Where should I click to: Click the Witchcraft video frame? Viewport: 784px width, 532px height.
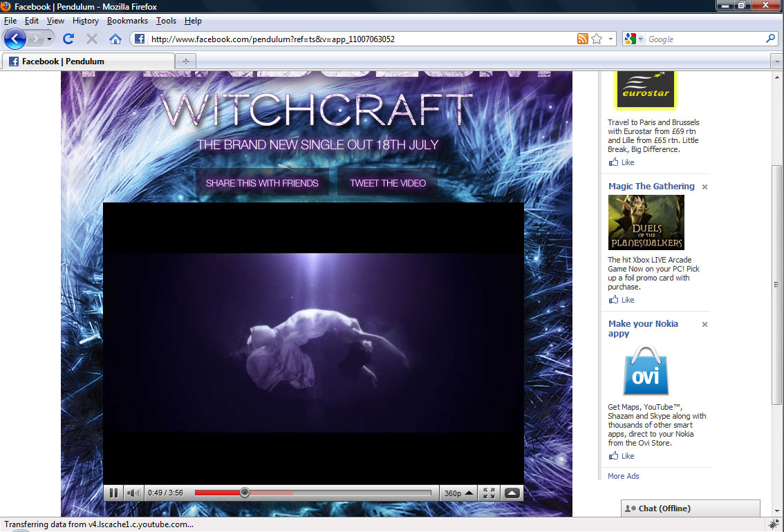coord(313,343)
